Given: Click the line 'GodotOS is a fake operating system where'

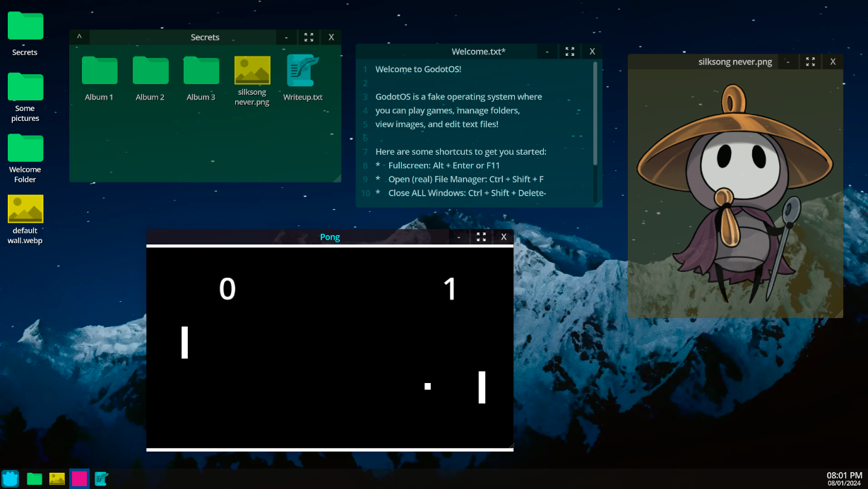Looking at the screenshot, I should coord(458,97).
